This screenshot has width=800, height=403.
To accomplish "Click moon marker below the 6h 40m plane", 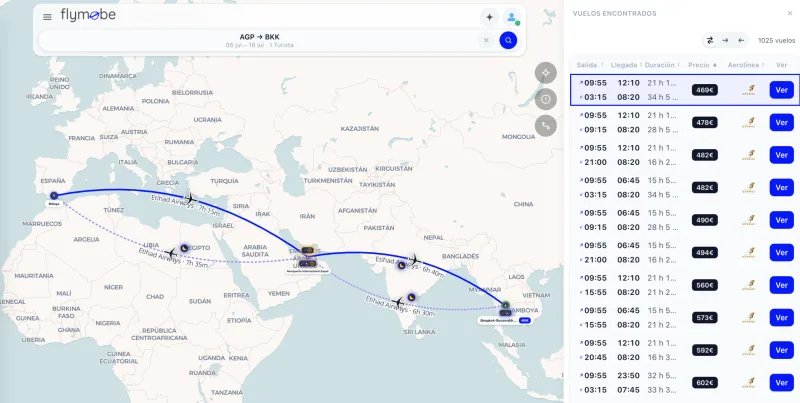I will click(402, 265).
